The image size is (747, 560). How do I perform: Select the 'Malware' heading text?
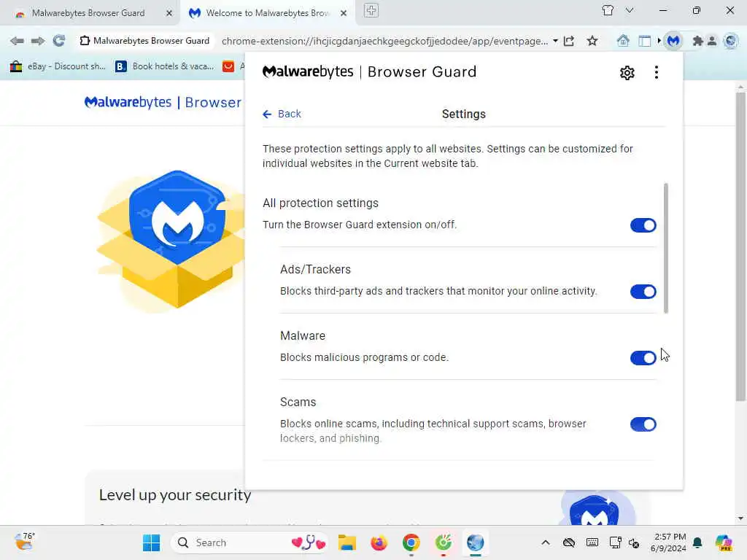(303, 335)
